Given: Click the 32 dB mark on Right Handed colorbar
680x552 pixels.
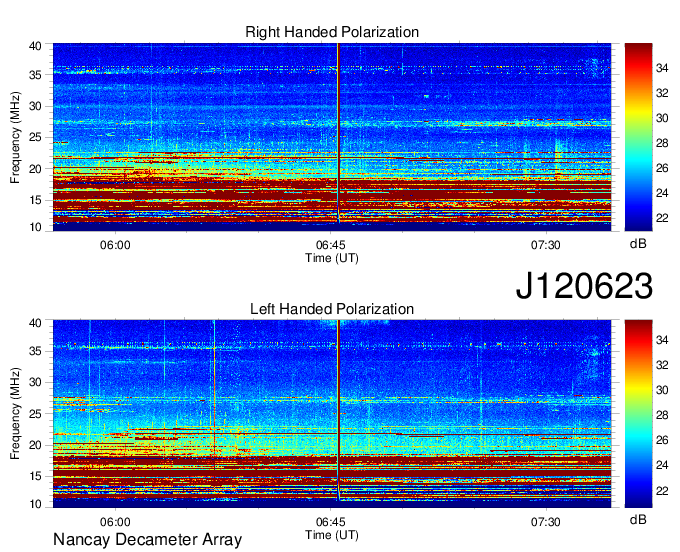Looking at the screenshot, I should point(662,93).
